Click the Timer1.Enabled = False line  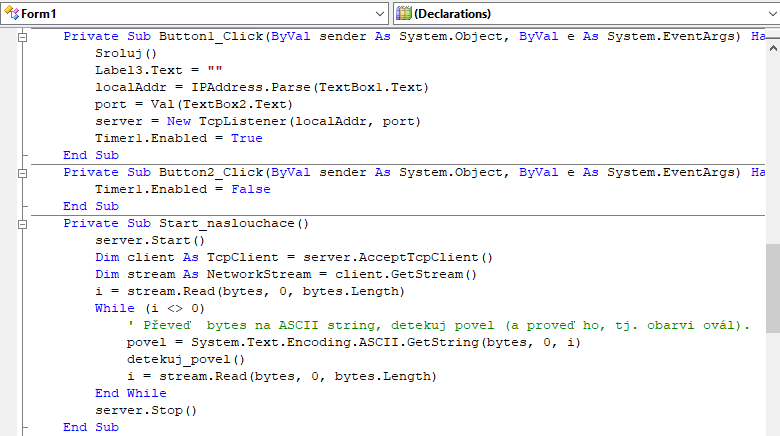pyautogui.click(x=182, y=189)
